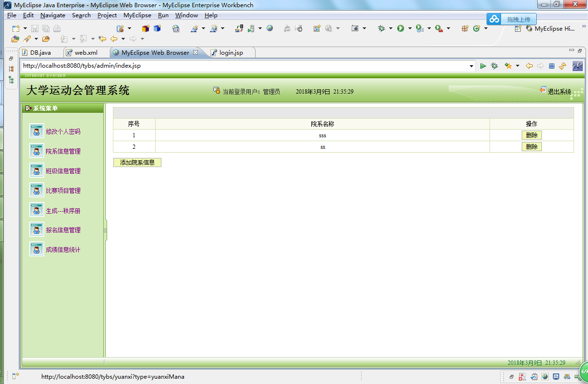This screenshot has width=588, height=384.
Task: Click the icon beside 成绩信息统计
Action: [37, 249]
